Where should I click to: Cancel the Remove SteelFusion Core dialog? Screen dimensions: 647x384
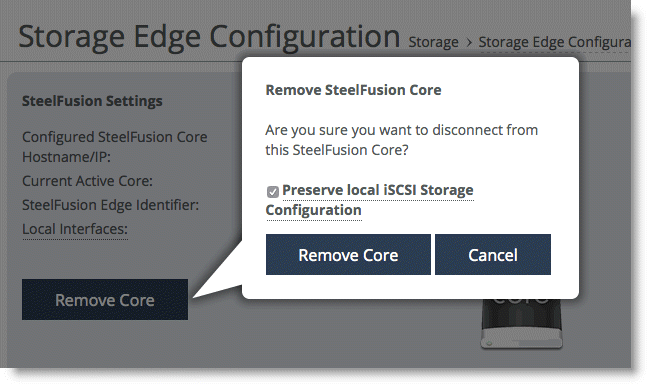(x=493, y=254)
